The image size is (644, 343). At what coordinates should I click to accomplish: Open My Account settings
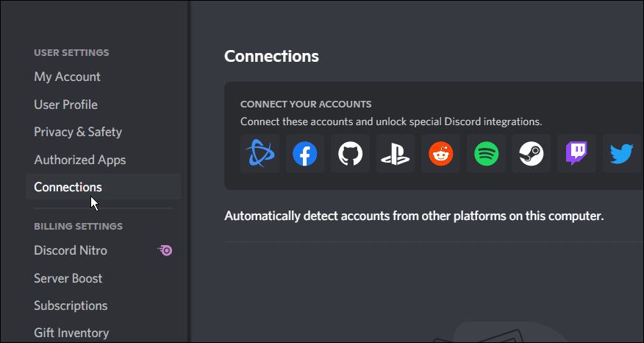click(67, 77)
